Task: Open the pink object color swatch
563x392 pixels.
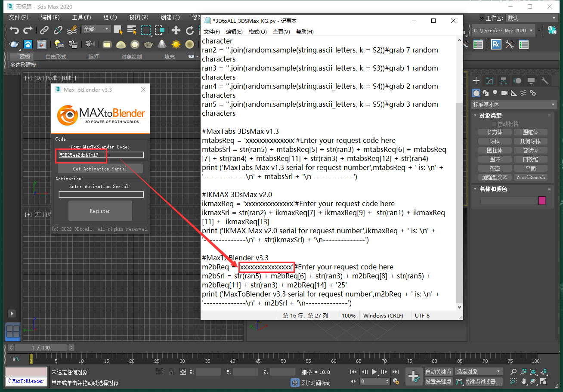Action: [542, 201]
